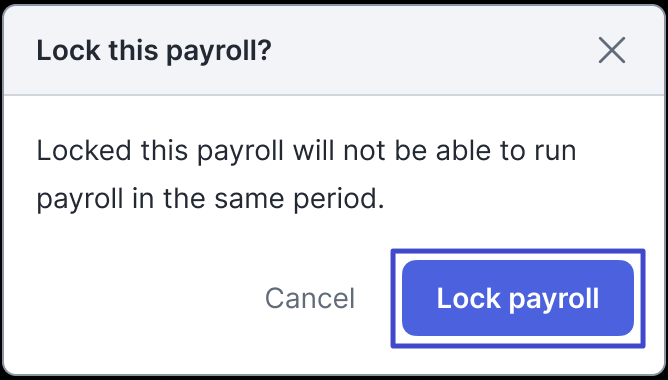The height and width of the screenshot is (380, 668).
Task: Dismiss dialog using the X icon
Action: (x=612, y=50)
